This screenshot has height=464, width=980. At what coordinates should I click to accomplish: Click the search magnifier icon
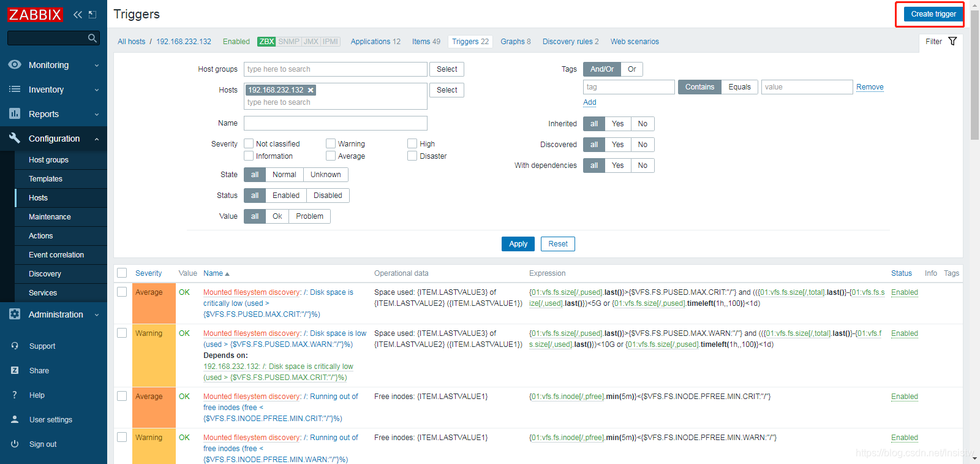[x=92, y=38]
